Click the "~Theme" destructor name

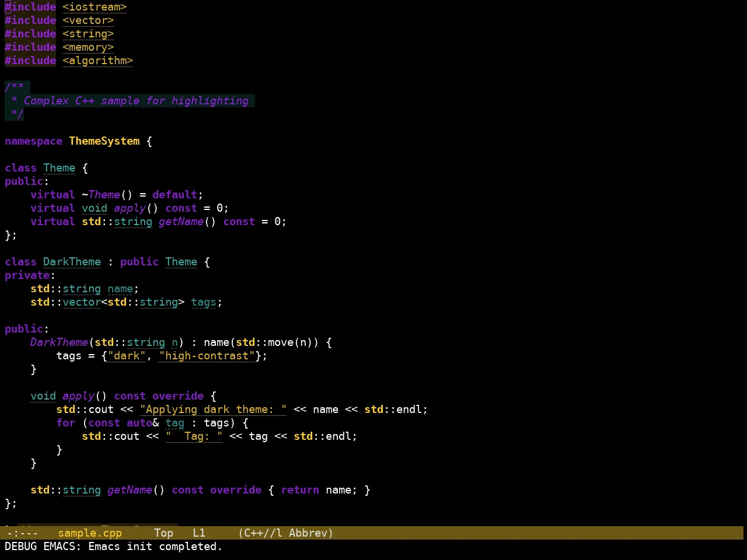point(101,195)
